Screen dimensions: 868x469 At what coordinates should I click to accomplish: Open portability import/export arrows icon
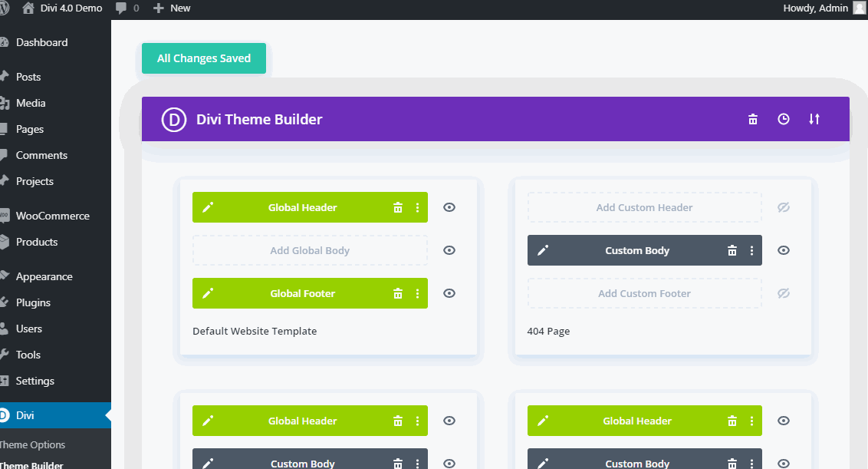tap(814, 119)
